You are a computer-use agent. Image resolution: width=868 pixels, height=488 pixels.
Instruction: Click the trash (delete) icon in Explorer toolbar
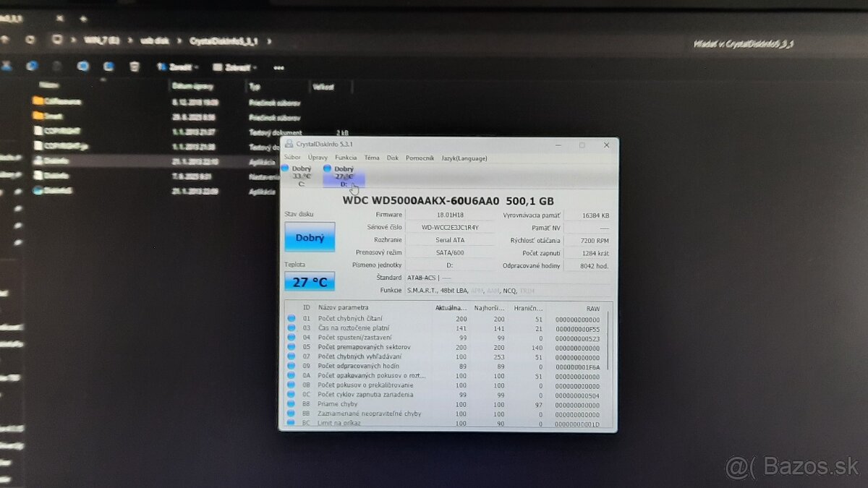(134, 67)
